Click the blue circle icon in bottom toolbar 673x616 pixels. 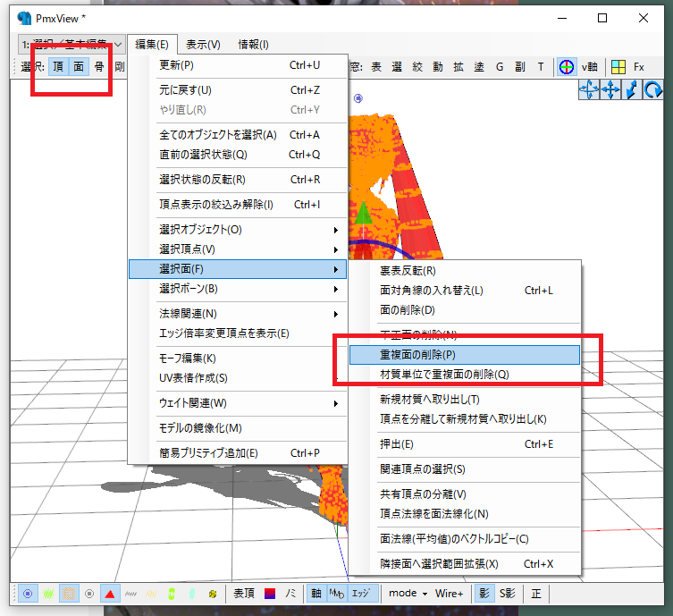(29, 594)
